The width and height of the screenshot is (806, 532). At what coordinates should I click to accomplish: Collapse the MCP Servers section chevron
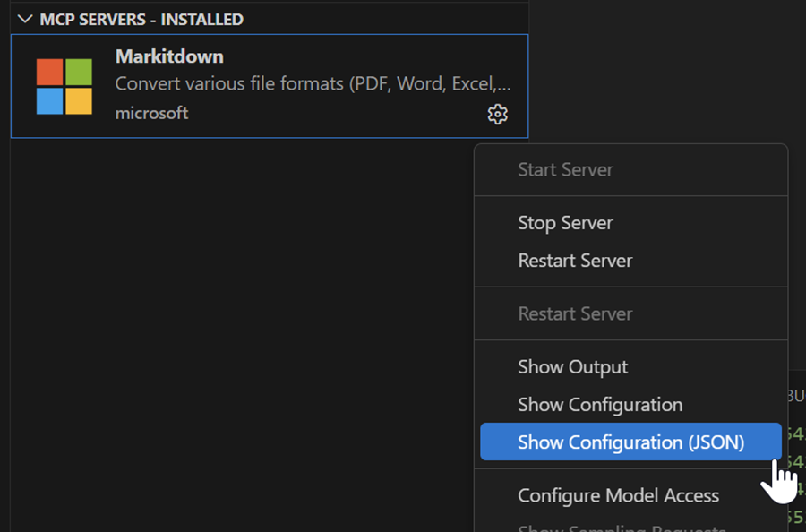[x=25, y=19]
